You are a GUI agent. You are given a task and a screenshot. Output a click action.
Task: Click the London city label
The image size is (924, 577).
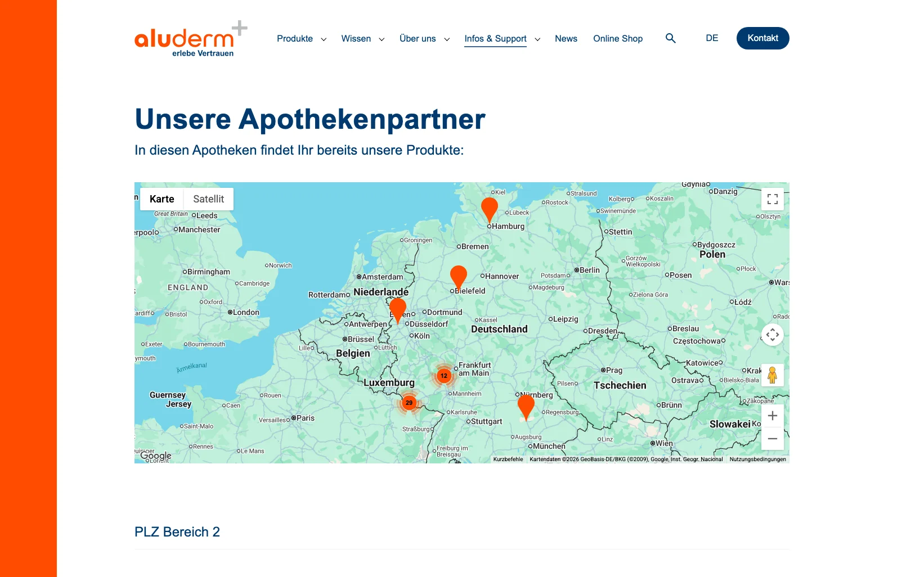(246, 312)
